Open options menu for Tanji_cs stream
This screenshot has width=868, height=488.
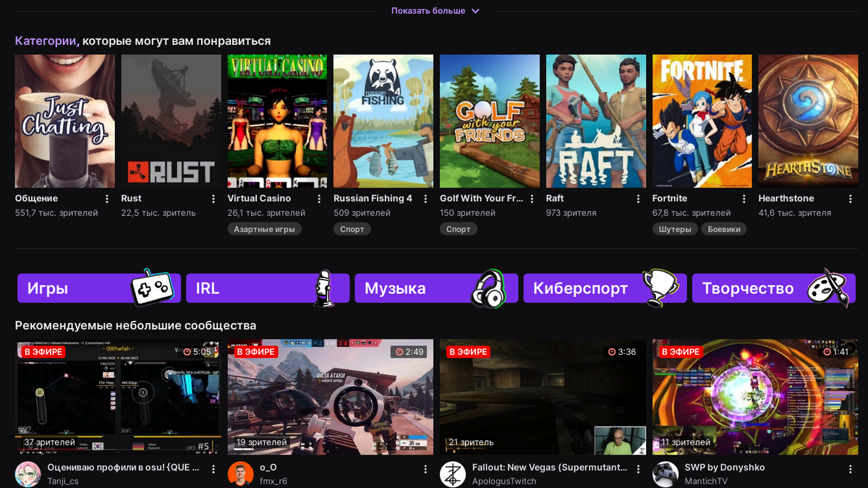pyautogui.click(x=213, y=469)
